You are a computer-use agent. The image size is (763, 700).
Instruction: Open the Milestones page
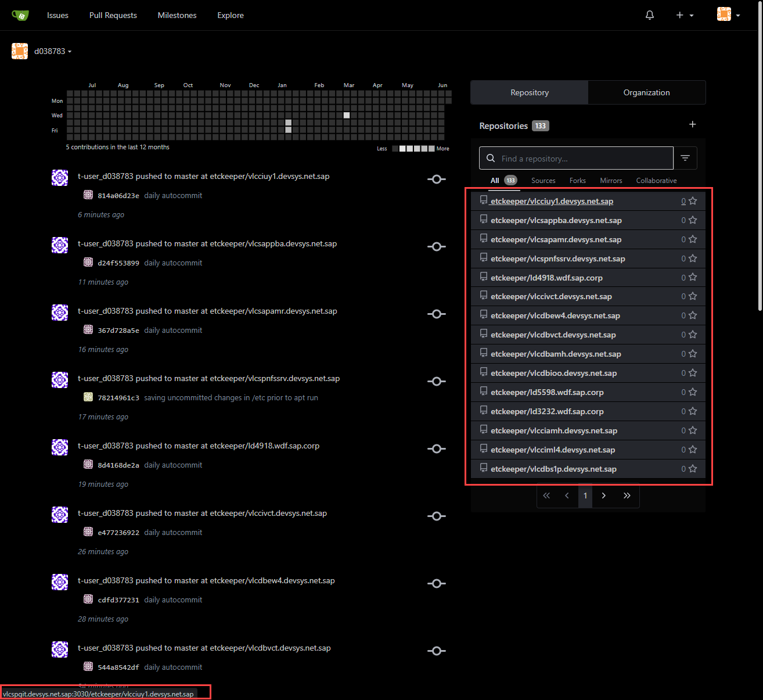[177, 15]
